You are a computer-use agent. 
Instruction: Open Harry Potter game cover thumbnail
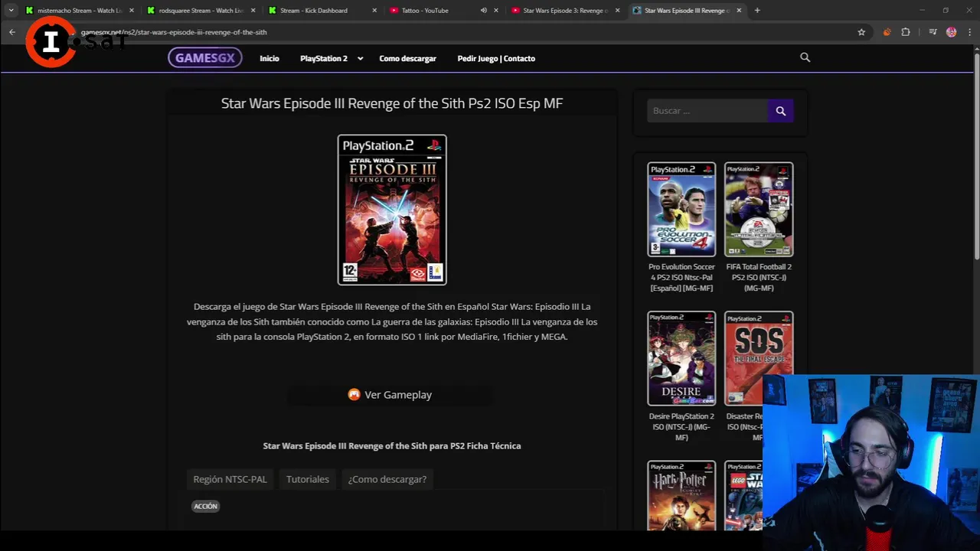[x=681, y=495]
